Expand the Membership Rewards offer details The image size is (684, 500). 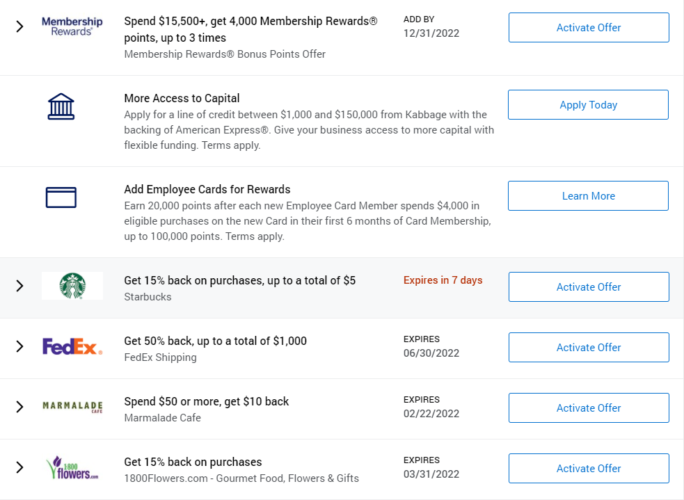19,27
